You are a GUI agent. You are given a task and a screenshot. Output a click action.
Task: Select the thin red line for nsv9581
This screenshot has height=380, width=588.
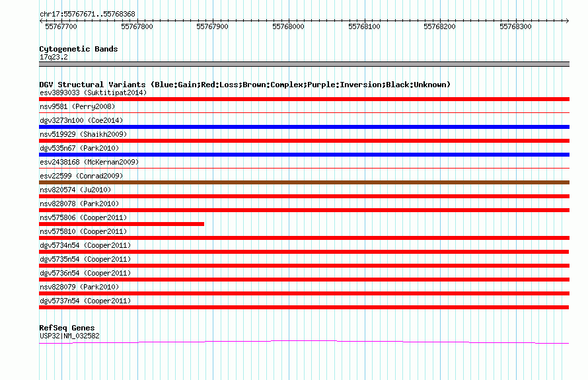tap(304, 112)
